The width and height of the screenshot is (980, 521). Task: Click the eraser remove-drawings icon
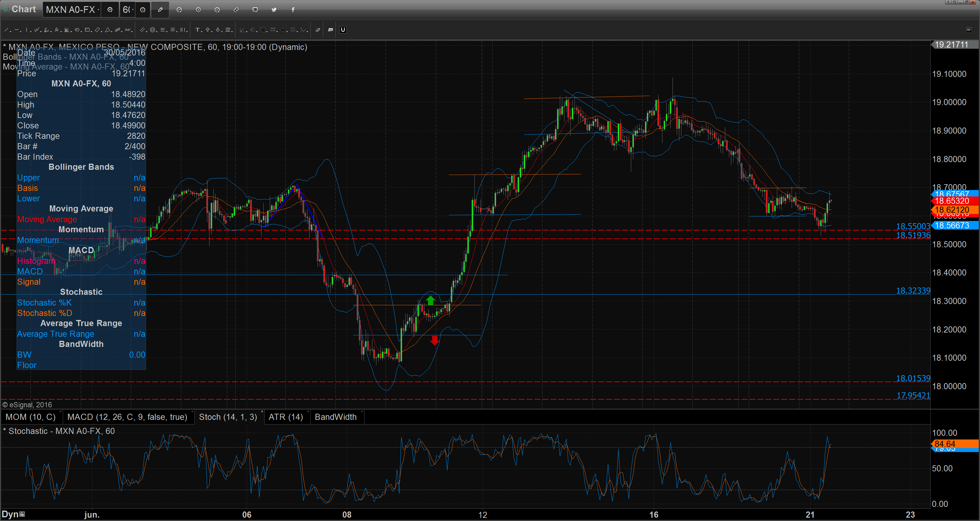point(318,30)
